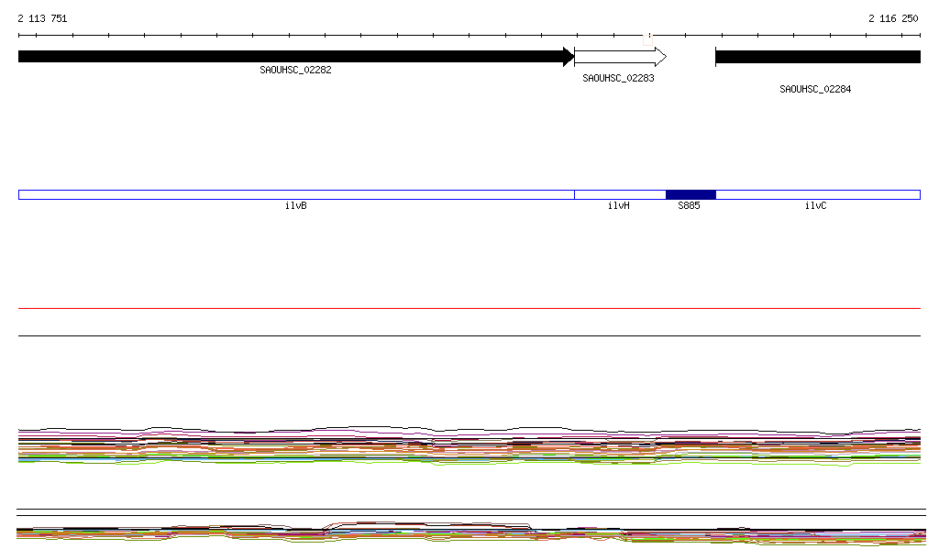
Task: Click the lower multicolored expression profile track
Action: coord(469,533)
